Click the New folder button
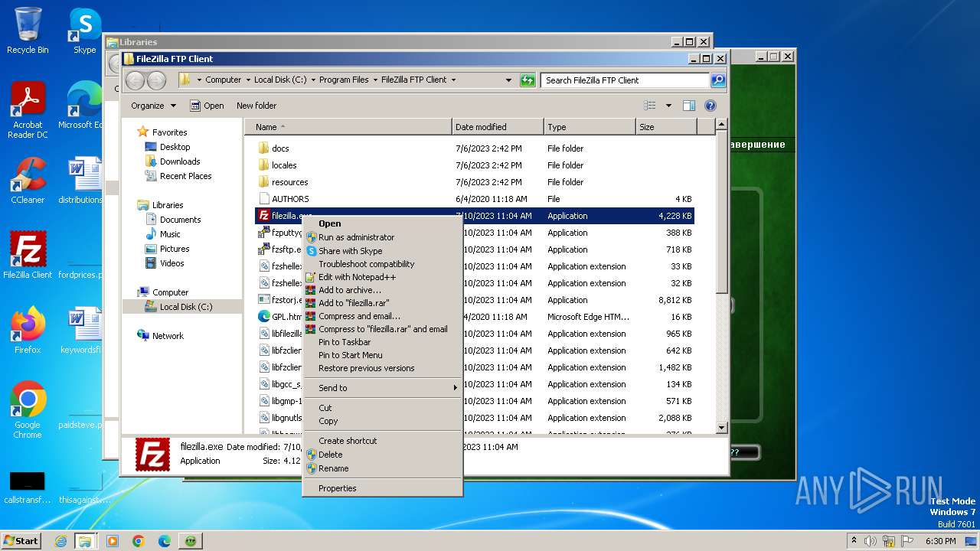The height and width of the screenshot is (551, 980). pyautogui.click(x=256, y=106)
